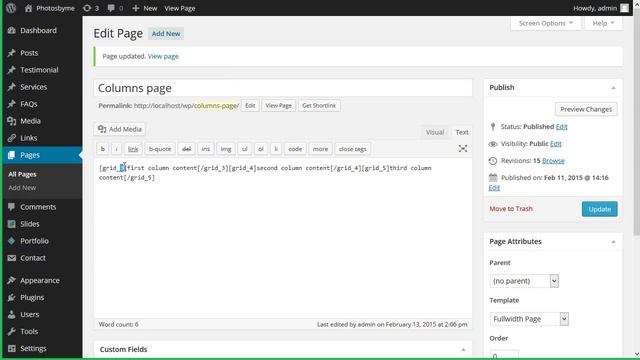Image resolution: width=640 pixels, height=360 pixels.
Task: Browse the 15 revisions
Action: [x=553, y=161]
